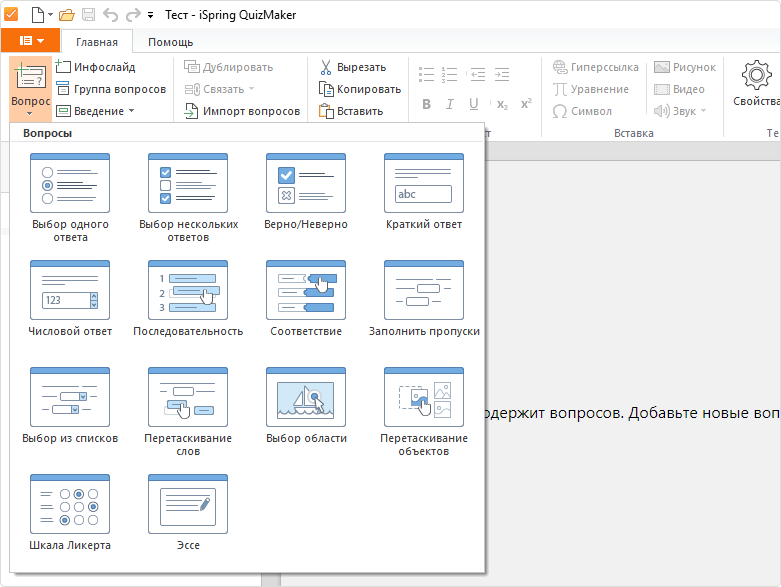Open the orange application file menu
The width and height of the screenshot is (781, 587).
(x=30, y=41)
